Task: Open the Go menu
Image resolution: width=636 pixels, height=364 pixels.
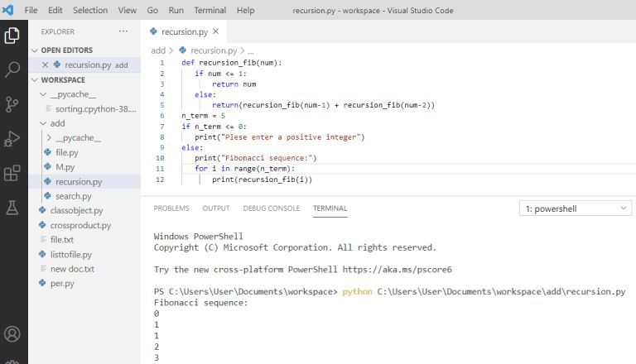Action: point(152,10)
